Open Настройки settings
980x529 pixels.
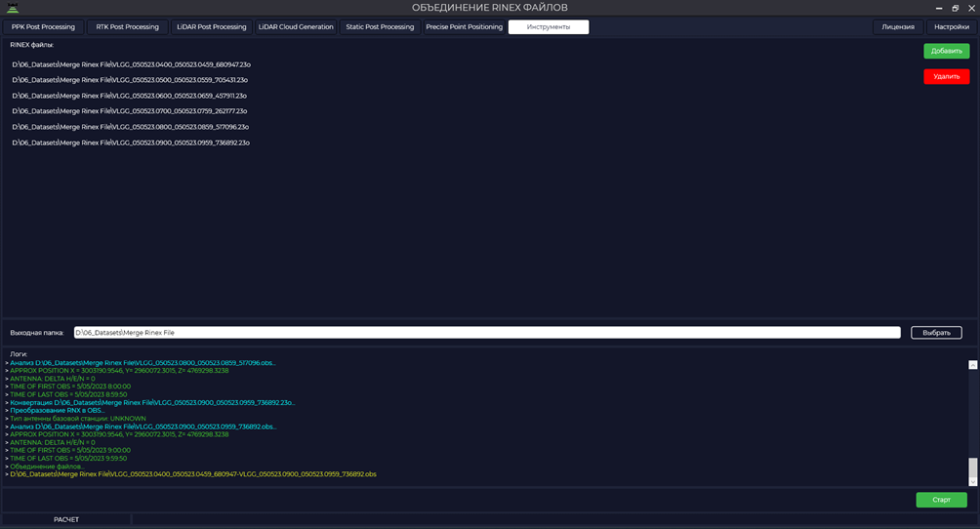point(952,27)
